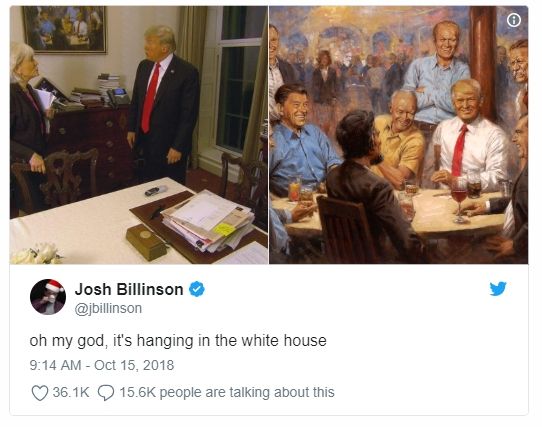Open the "people are talking about this" link
This screenshot has height=427, width=542.
point(247,392)
